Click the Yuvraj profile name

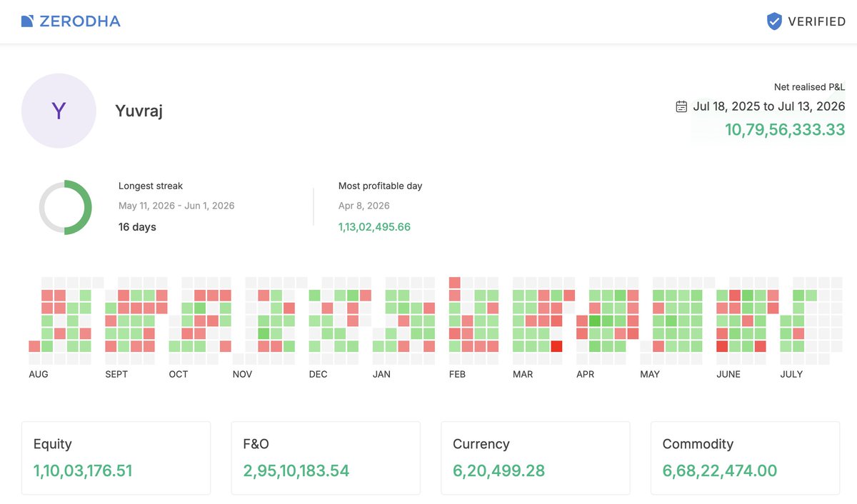pos(139,111)
